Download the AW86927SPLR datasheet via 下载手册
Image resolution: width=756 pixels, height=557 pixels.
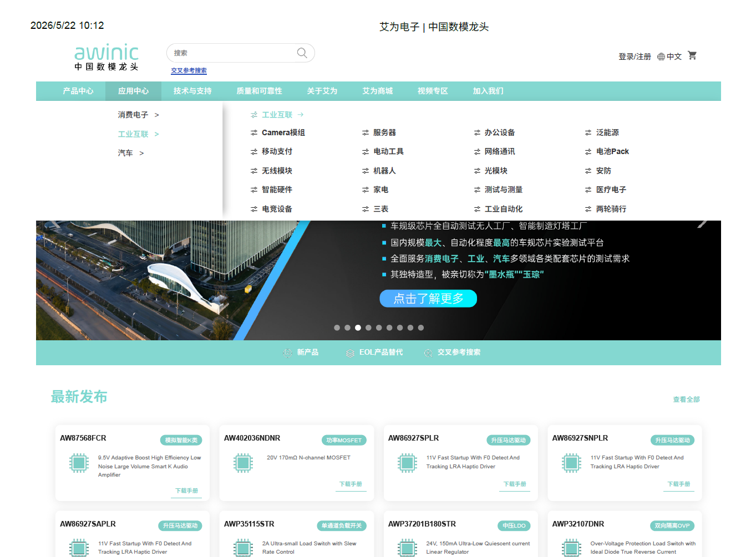point(515,484)
